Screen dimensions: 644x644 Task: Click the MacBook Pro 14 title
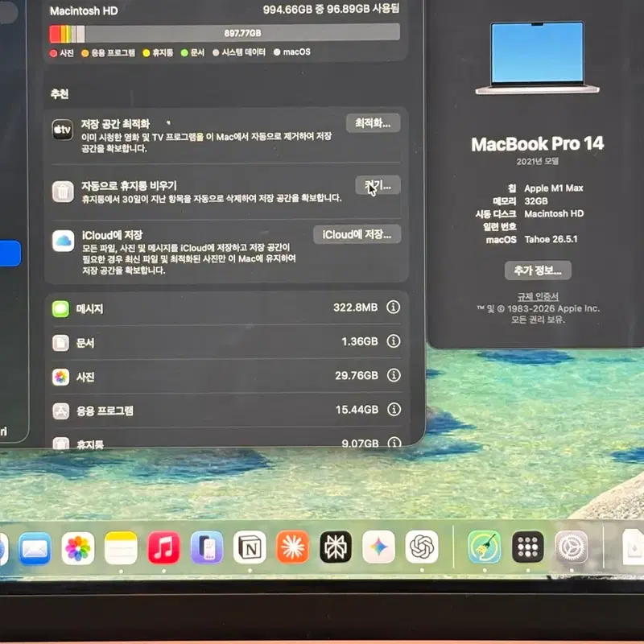click(538, 144)
